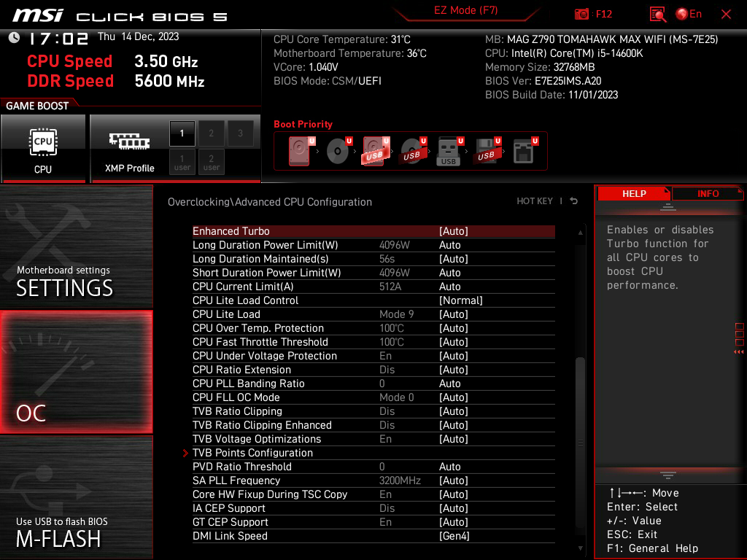The height and width of the screenshot is (560, 747).
Task: Click the settings list scrollbar thumb
Action: [x=580, y=443]
